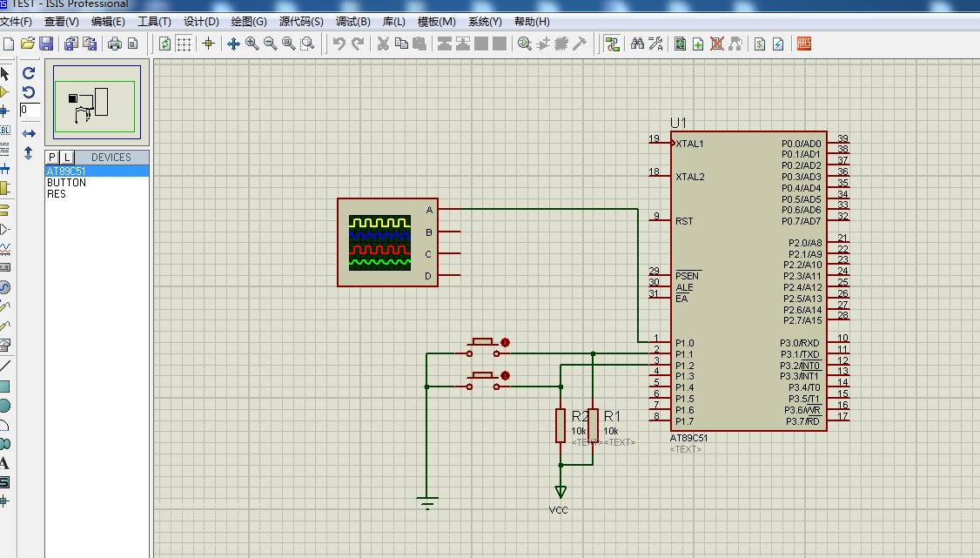980x558 pixels.
Task: Search and tag with binoculars icon
Action: pos(637,44)
